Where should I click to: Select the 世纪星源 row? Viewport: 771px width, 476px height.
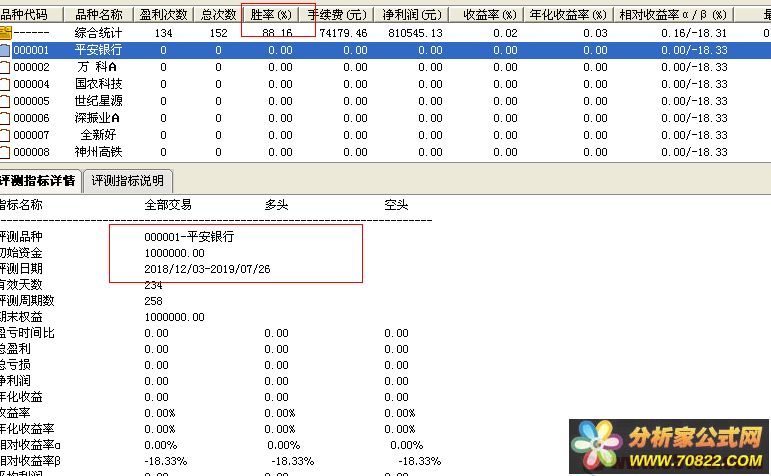386,101
